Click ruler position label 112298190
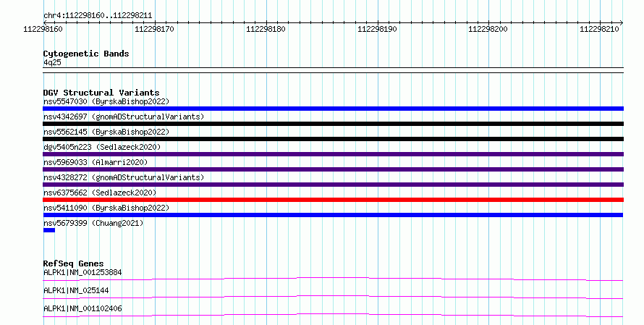The height and width of the screenshot is (325, 644). pos(377,29)
